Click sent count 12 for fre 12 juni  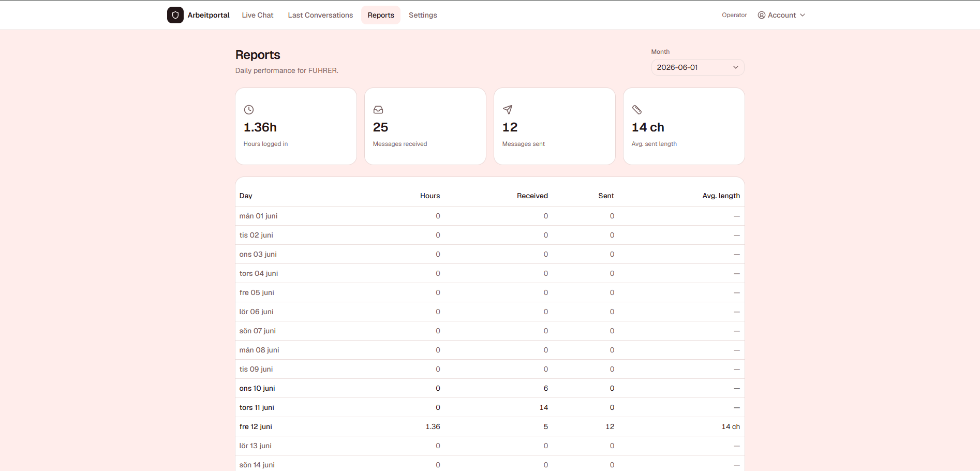(x=610, y=426)
